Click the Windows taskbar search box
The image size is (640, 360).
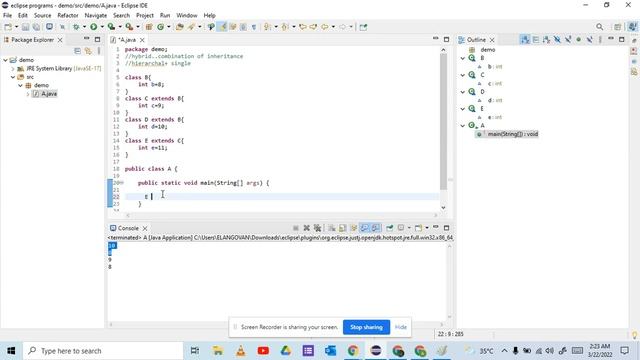103,351
